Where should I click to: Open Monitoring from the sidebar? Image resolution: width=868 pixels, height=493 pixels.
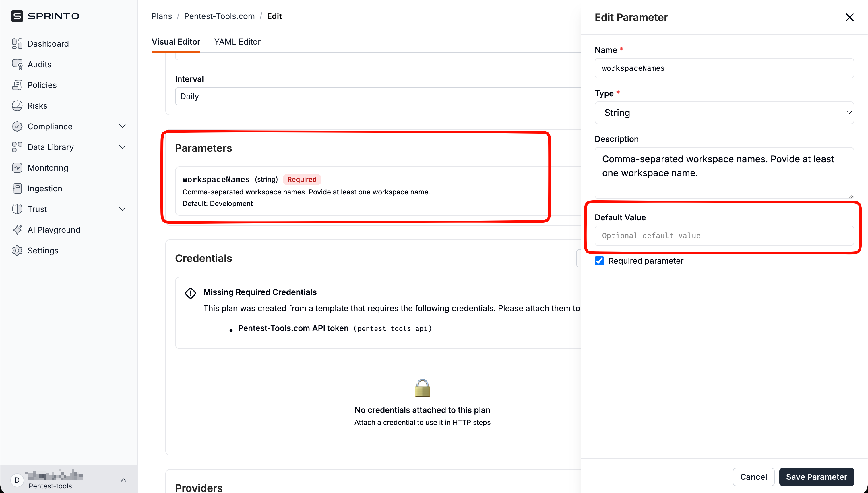click(48, 167)
